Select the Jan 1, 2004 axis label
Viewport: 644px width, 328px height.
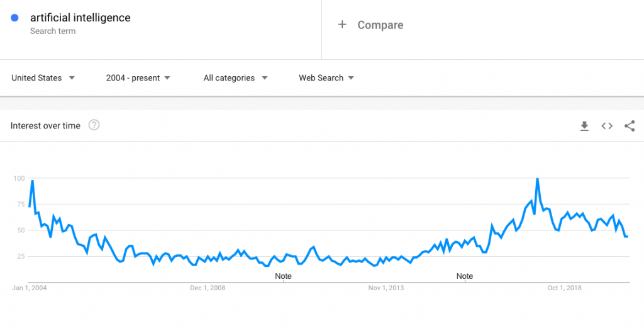[x=29, y=288]
